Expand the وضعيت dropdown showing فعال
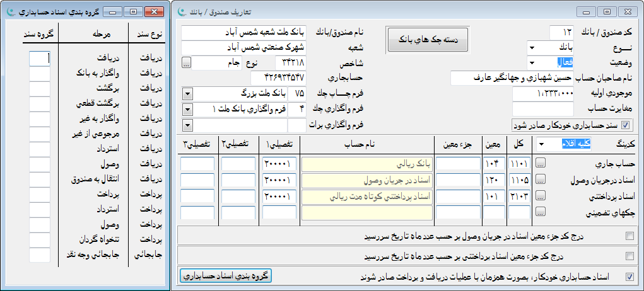 click(532, 62)
